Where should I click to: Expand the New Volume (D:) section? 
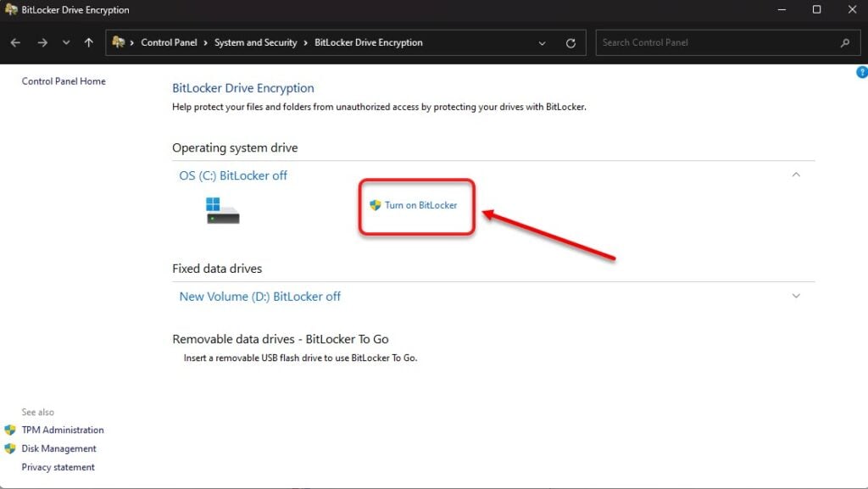click(x=796, y=296)
